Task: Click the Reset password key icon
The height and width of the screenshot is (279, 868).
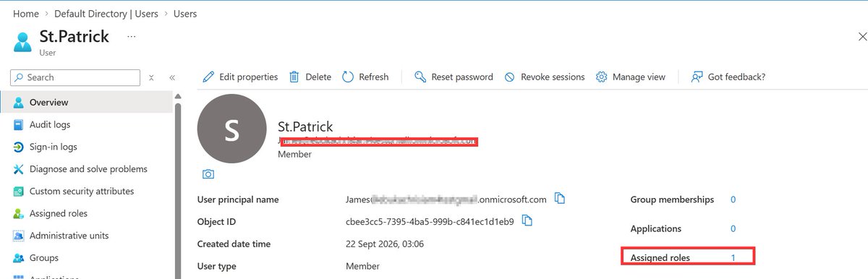Action: pos(420,77)
